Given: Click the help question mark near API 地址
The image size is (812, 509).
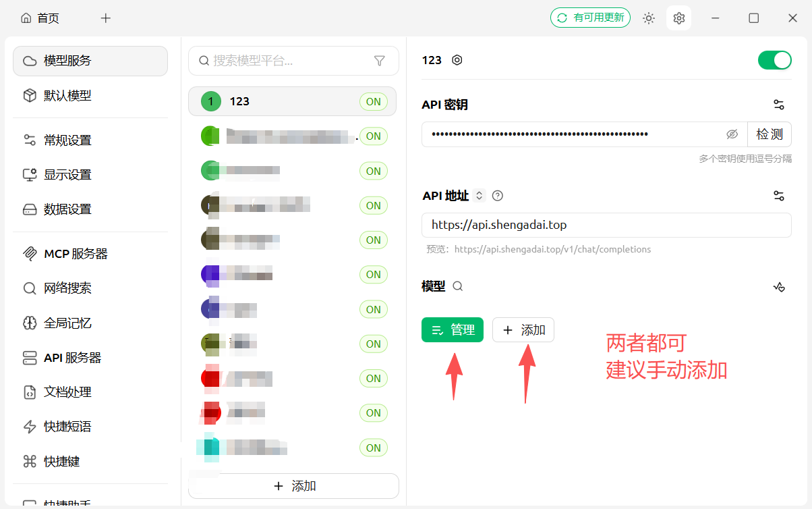Looking at the screenshot, I should coord(498,196).
